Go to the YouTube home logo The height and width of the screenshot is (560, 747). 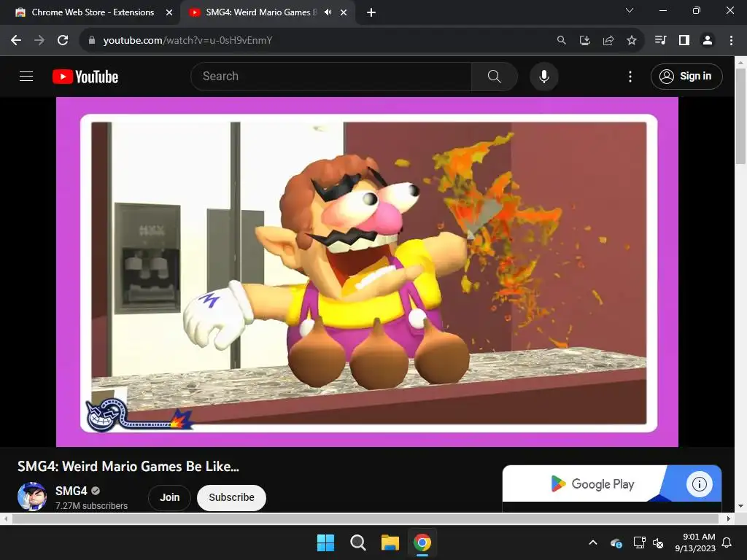click(x=85, y=77)
